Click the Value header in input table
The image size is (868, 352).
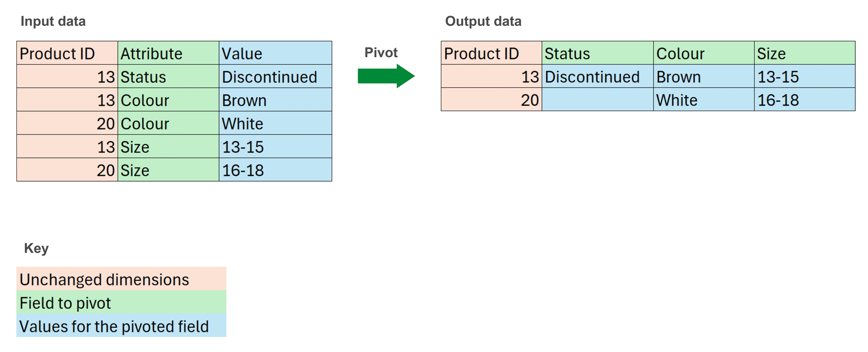coord(275,53)
